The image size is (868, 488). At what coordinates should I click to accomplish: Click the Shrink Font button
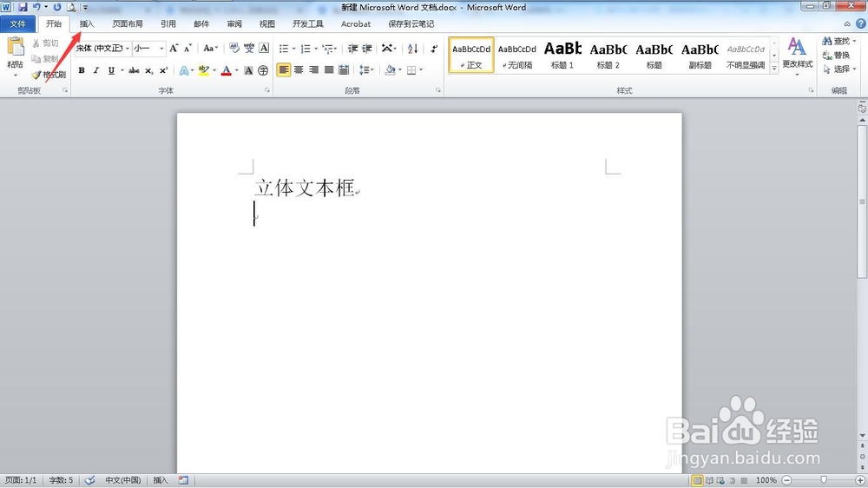click(187, 48)
